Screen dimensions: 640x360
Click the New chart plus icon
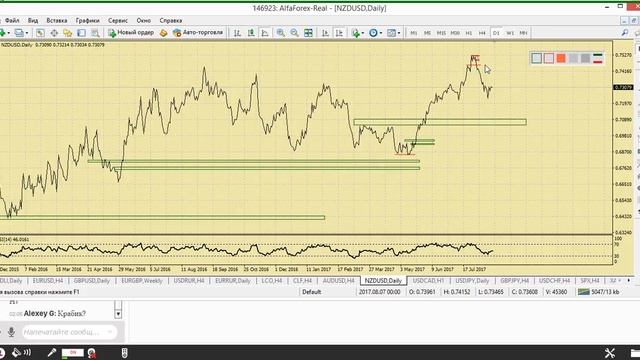[2, 33]
